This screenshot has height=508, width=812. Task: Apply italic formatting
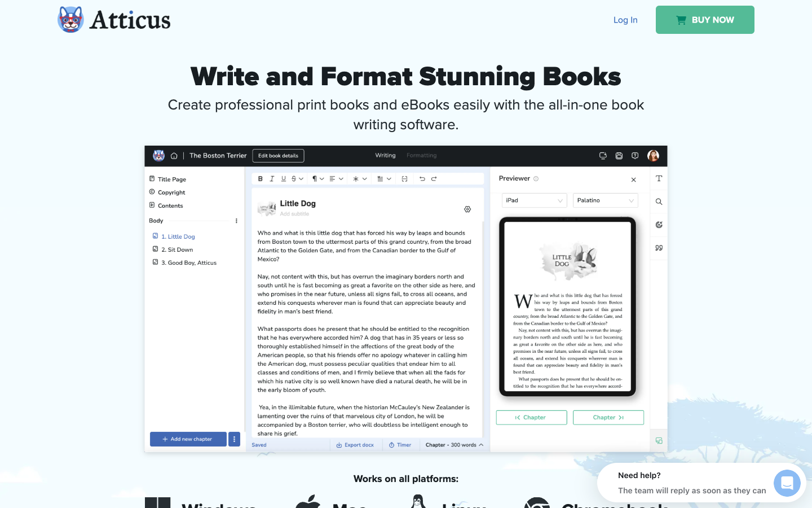tap(272, 178)
